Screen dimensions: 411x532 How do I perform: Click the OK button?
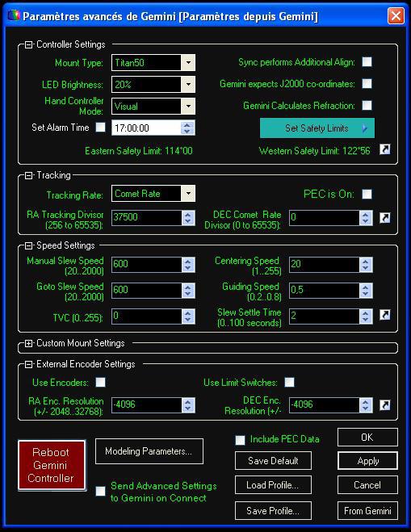(367, 437)
